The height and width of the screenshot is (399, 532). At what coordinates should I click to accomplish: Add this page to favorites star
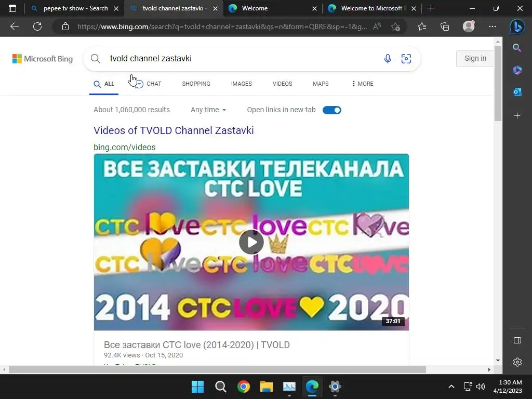[x=395, y=26]
